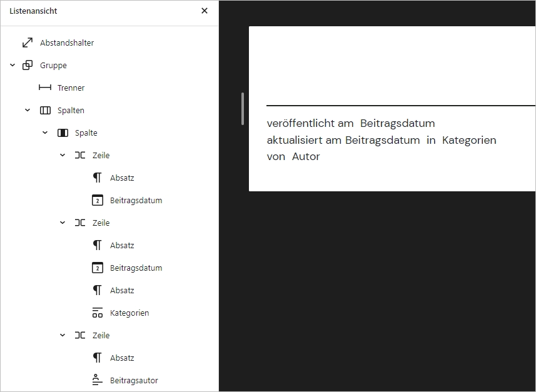Select the Kategorien block icon

(97, 313)
